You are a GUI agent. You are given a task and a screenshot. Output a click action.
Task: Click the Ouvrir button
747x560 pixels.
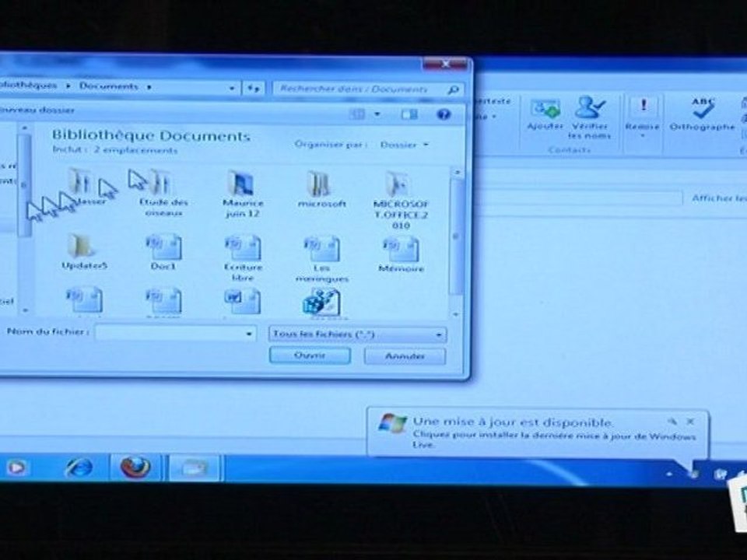[x=310, y=355]
